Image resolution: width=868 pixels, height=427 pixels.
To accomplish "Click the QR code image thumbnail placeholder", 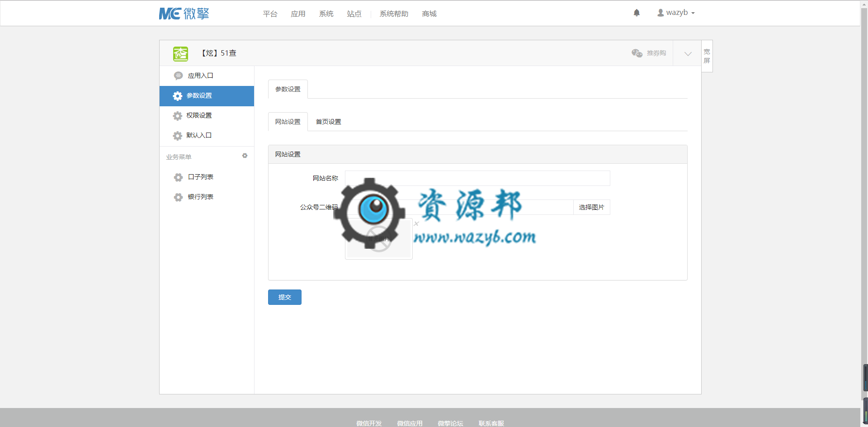I will 379,239.
